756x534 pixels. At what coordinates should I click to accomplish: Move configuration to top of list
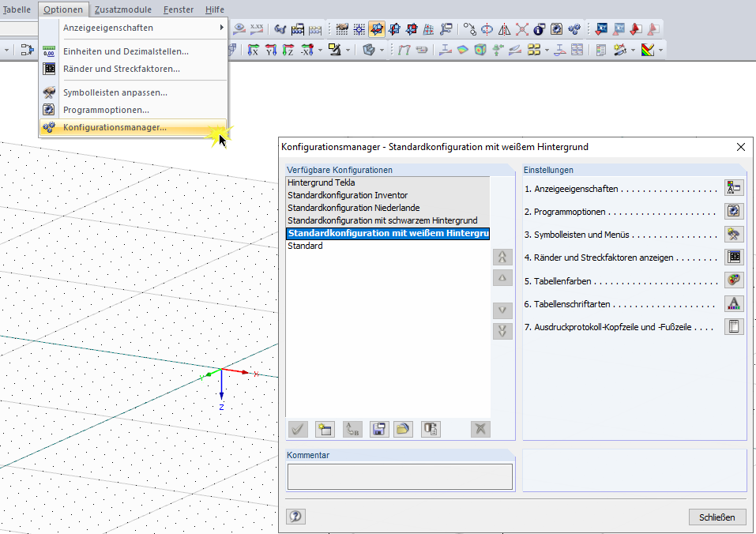pyautogui.click(x=502, y=257)
